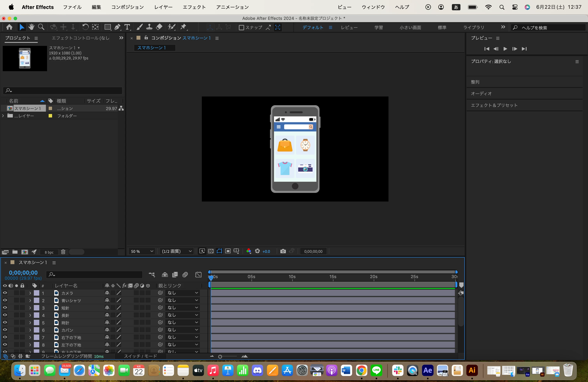
Task: Open the 50 % magnification dropdown
Action: pos(142,251)
